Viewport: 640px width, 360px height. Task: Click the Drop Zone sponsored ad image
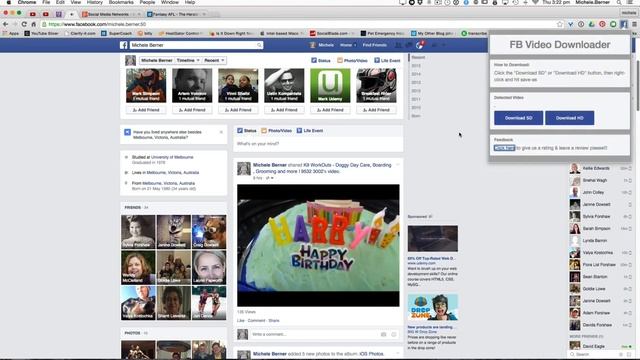(x=433, y=307)
